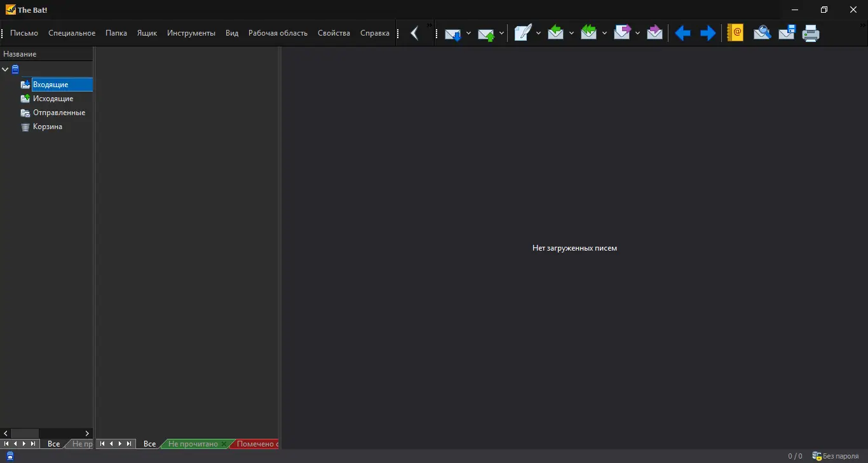Viewport: 868px width, 463px height.
Task: Click The Bat! application icon in title bar
Action: (x=11, y=10)
